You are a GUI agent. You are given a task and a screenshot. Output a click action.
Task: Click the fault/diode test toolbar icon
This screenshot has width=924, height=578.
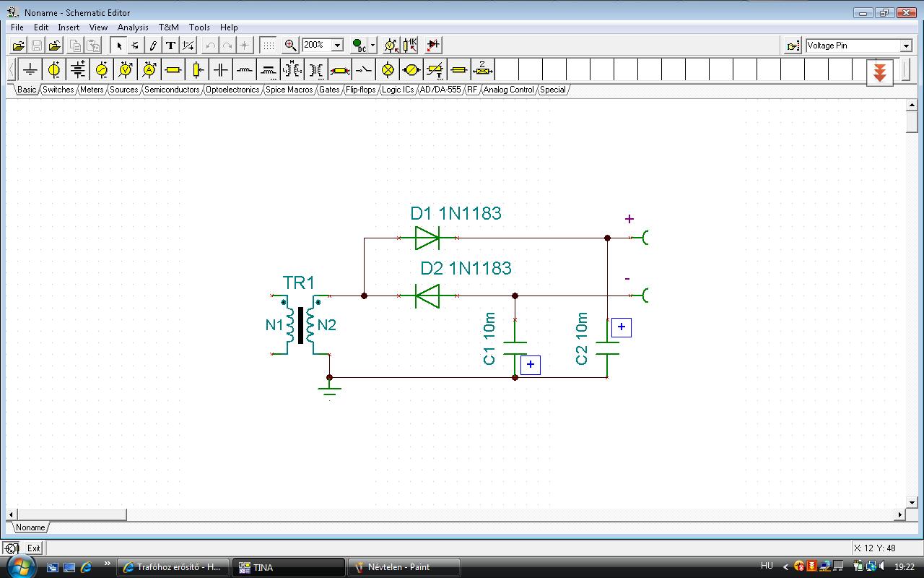(433, 46)
